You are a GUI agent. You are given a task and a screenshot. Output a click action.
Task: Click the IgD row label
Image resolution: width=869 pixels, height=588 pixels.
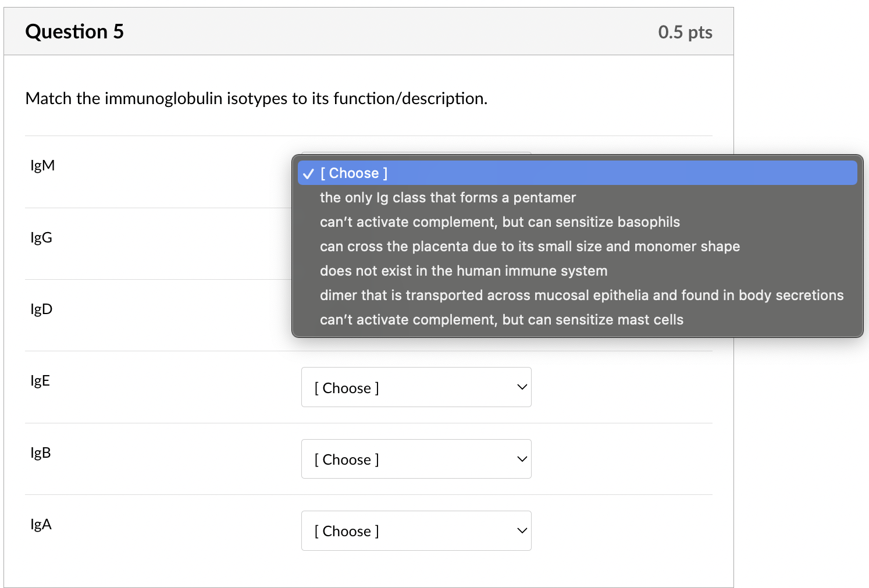(41, 309)
